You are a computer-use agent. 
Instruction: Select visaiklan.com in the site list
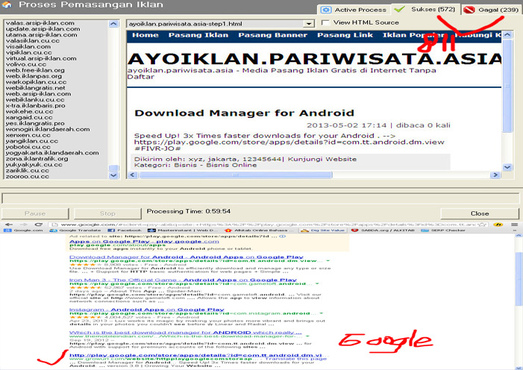coord(28,46)
